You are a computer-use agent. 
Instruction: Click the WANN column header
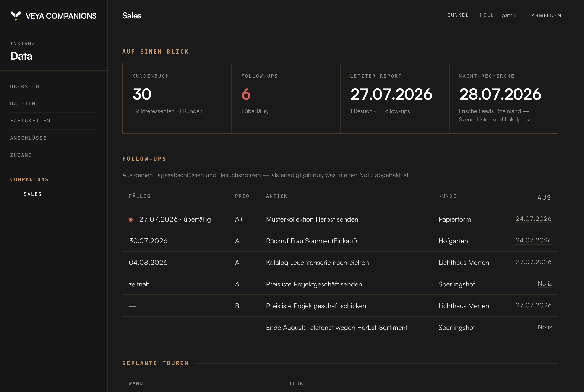coord(136,384)
